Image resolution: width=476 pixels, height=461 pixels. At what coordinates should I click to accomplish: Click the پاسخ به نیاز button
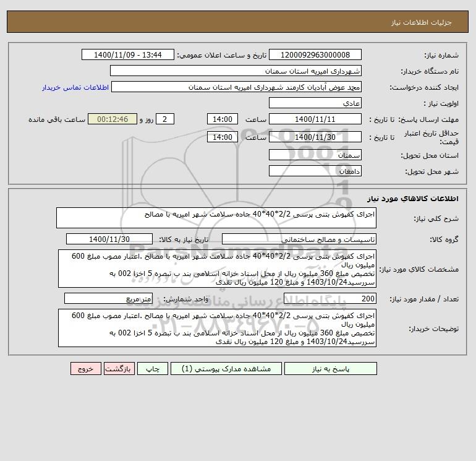[x=330, y=369]
